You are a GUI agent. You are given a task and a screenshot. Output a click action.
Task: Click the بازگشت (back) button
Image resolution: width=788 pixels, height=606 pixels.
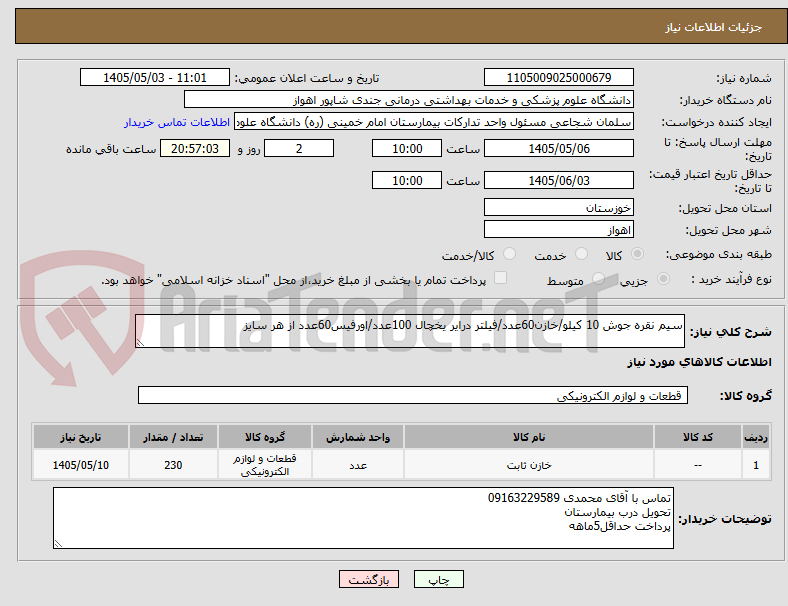coord(369,579)
